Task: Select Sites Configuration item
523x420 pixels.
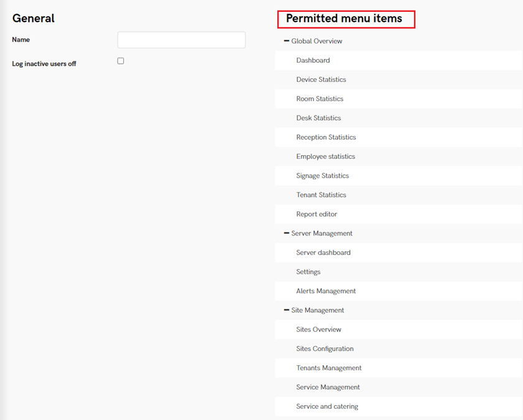Action: tap(325, 349)
